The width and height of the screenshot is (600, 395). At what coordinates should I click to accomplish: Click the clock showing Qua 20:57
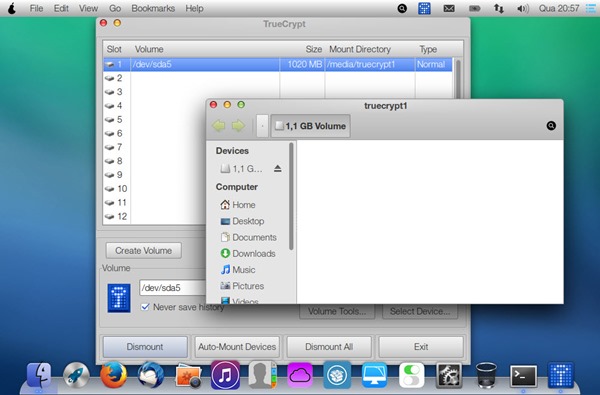point(559,8)
